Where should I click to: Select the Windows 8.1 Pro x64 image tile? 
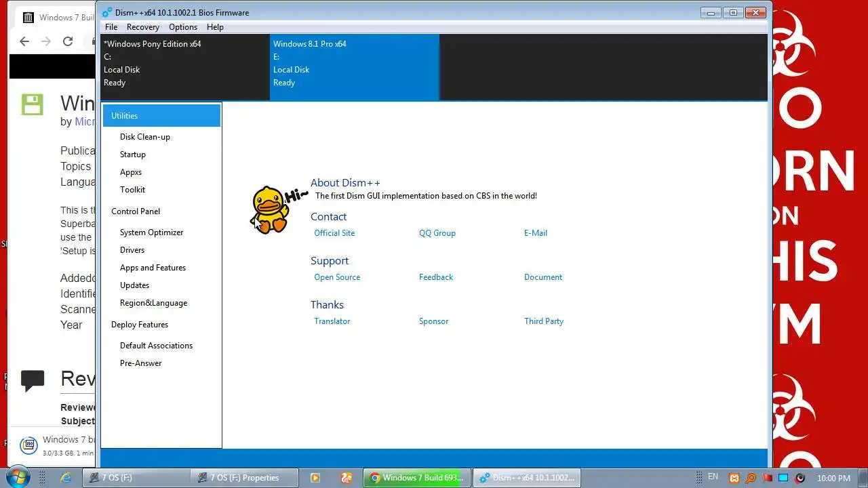[x=355, y=66]
